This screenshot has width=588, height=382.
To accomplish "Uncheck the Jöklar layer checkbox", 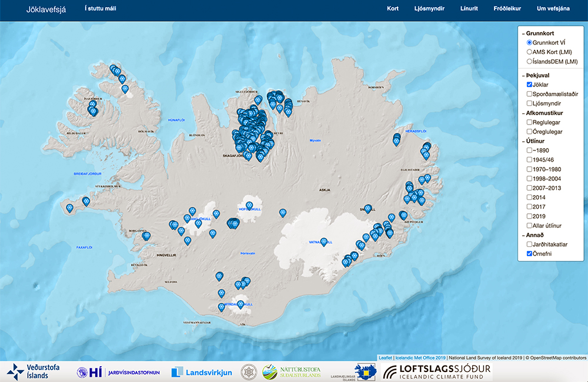I will (529, 85).
